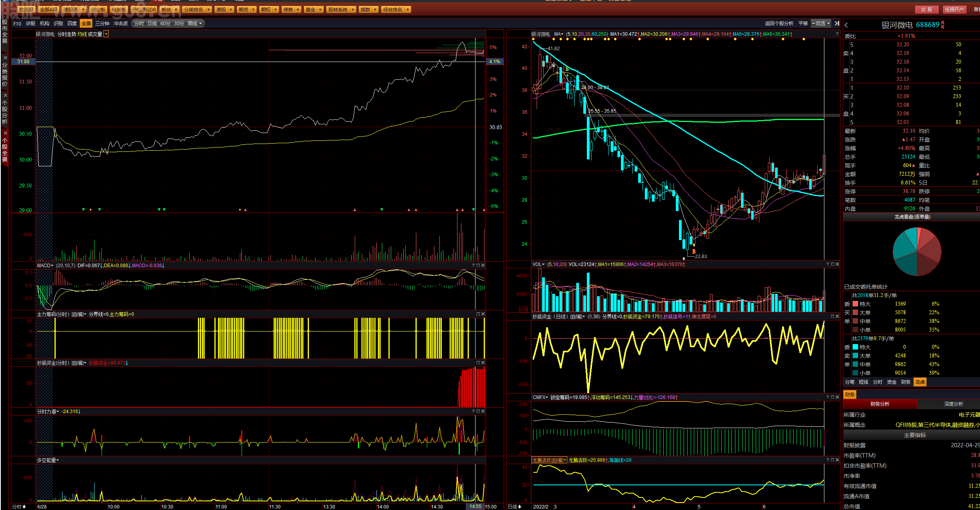Click the 全部A股 toolbar button
This screenshot has width=980, height=510.
coord(49,9)
